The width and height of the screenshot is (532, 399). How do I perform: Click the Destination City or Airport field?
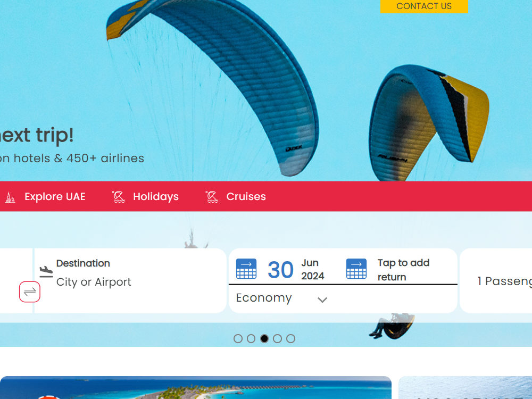(130, 280)
